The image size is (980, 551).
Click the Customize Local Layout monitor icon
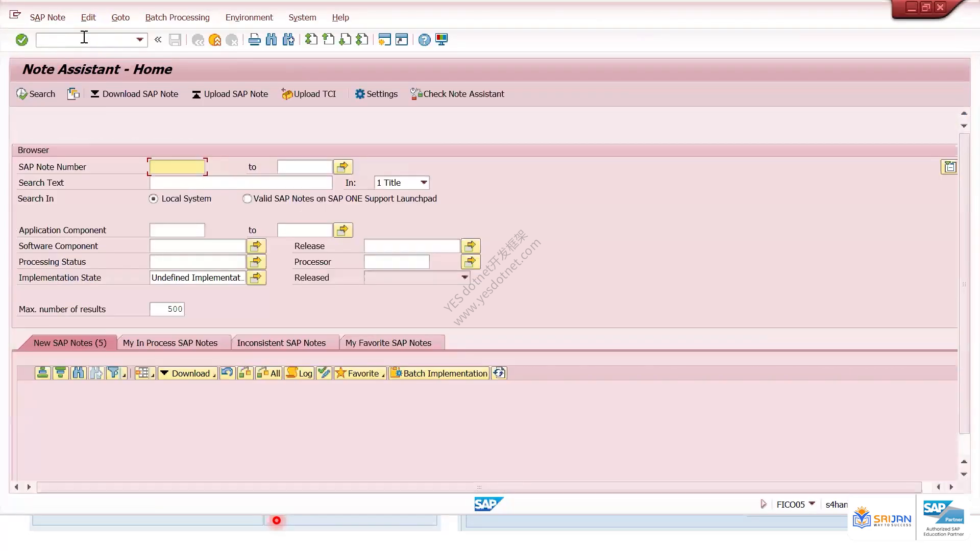(442, 40)
